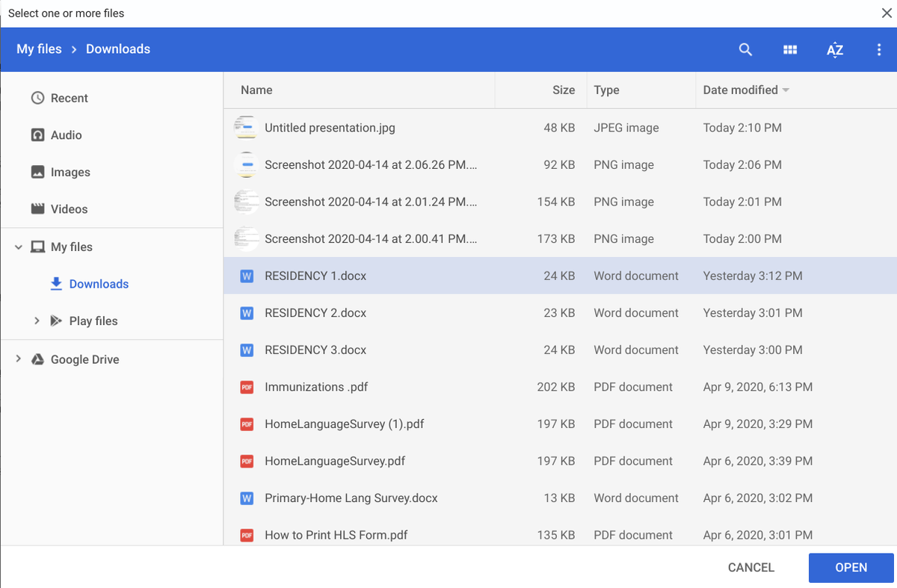The image size is (897, 588).
Task: Select Immunizations .pdf file name
Action: tap(316, 387)
